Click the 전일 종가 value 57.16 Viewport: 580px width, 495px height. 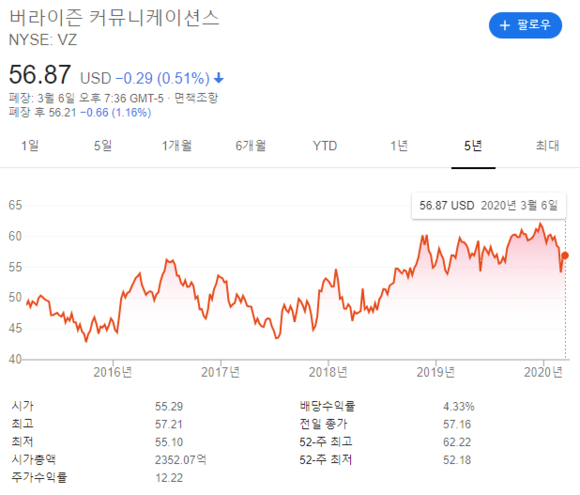[457, 424]
